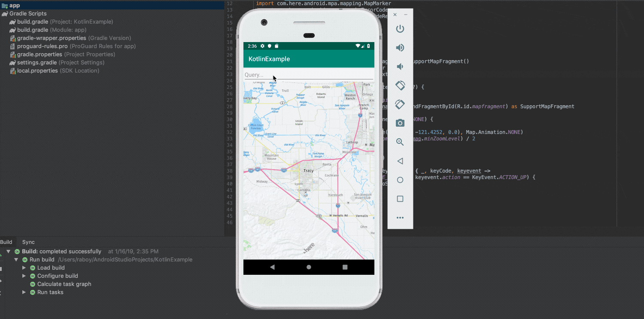Tap the SD card icon in the phone status bar
This screenshot has height=319, width=644.
point(277,46)
